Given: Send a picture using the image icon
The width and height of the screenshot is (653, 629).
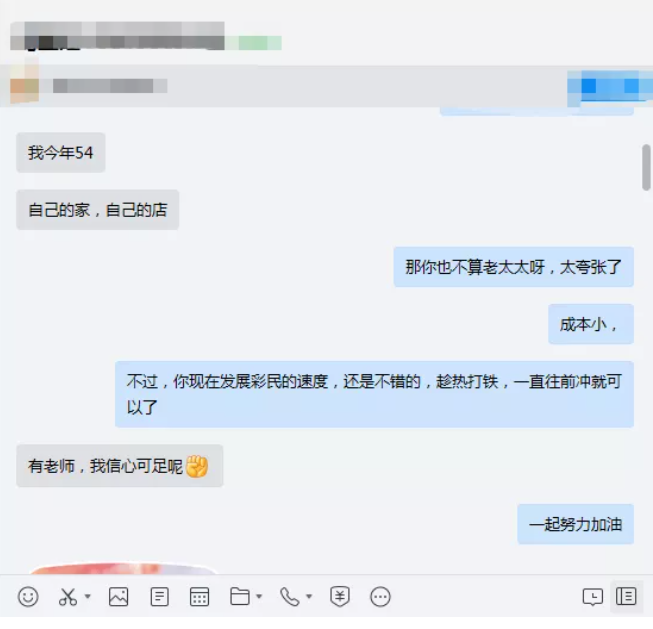Looking at the screenshot, I should [x=119, y=597].
